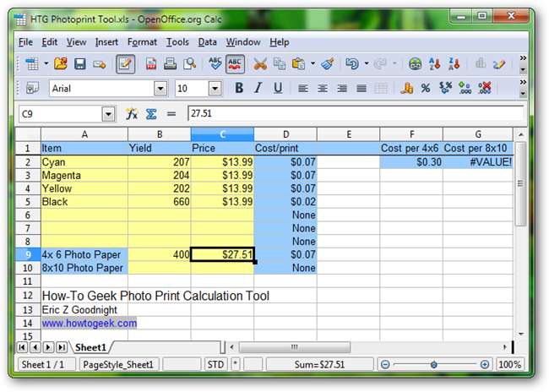
Task: Open the font name dropdown
Action: coord(160,88)
